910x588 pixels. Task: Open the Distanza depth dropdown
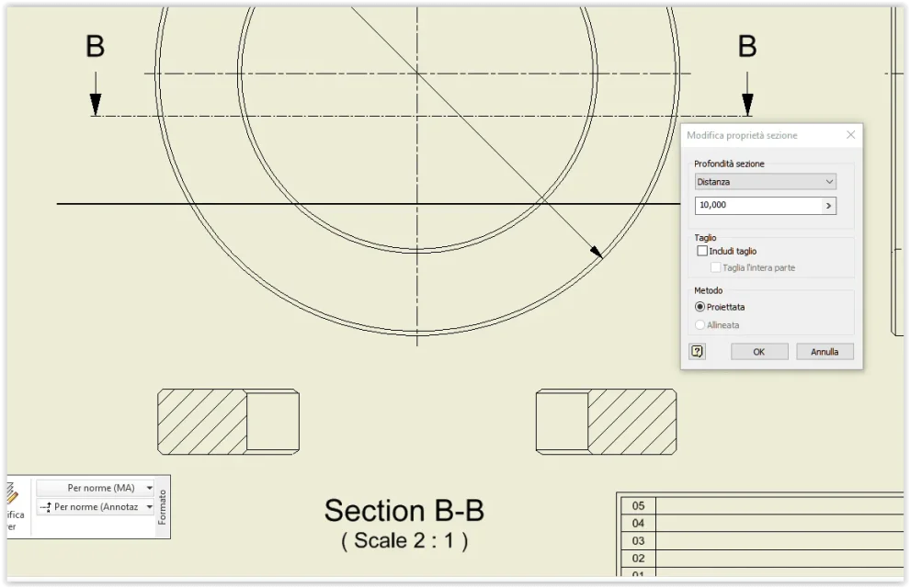tap(766, 182)
